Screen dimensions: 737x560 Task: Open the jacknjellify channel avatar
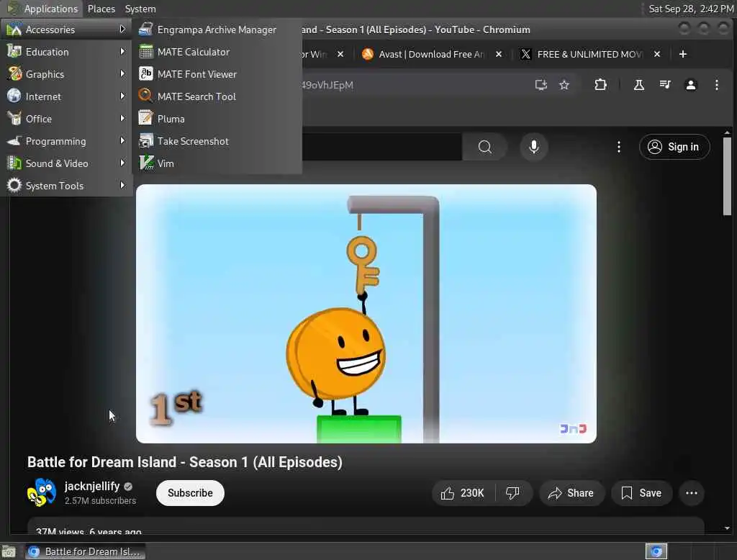pos(41,492)
